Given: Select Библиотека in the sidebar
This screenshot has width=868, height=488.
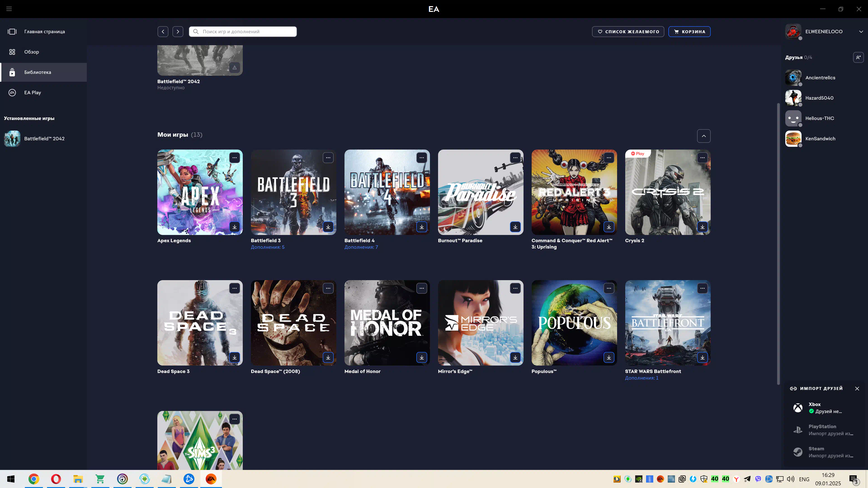Looking at the screenshot, I should (x=43, y=72).
